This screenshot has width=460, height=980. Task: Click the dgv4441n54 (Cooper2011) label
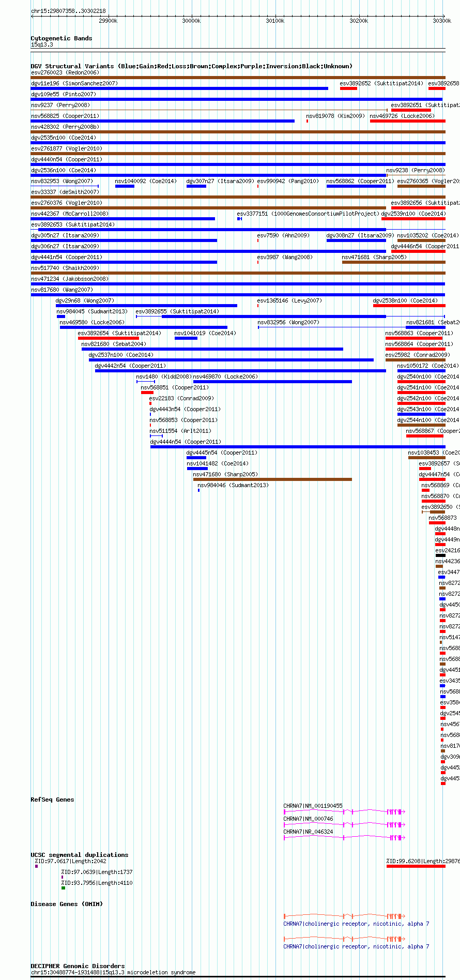click(67, 257)
